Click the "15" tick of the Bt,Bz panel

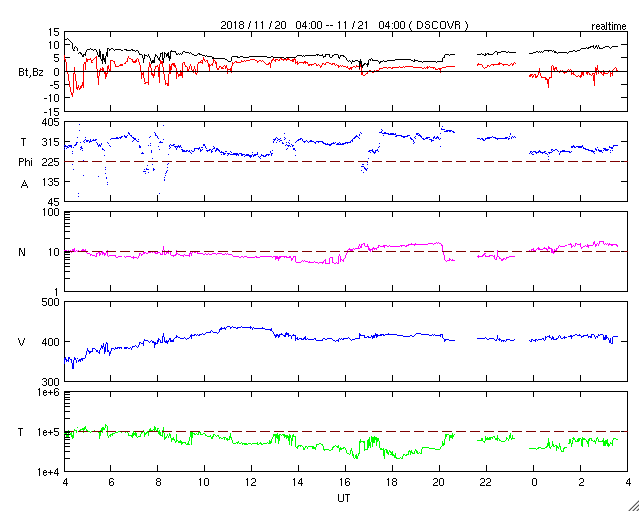[x=54, y=32]
